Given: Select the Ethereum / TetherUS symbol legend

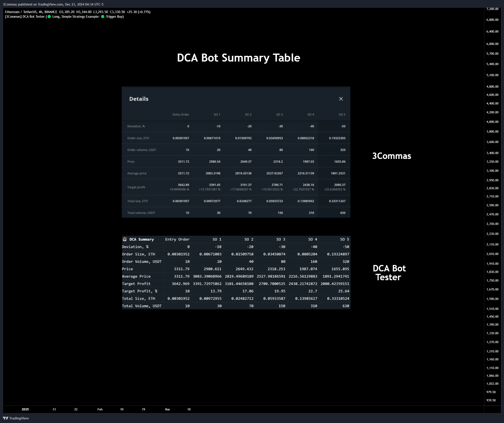Looking at the screenshot, I should (31, 12).
